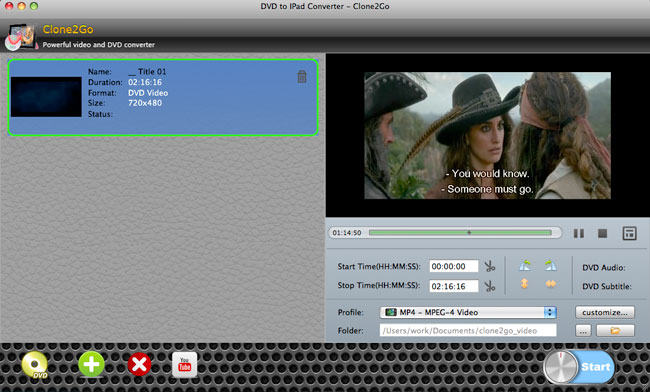Click the DVD Subtitle label

tap(607, 286)
